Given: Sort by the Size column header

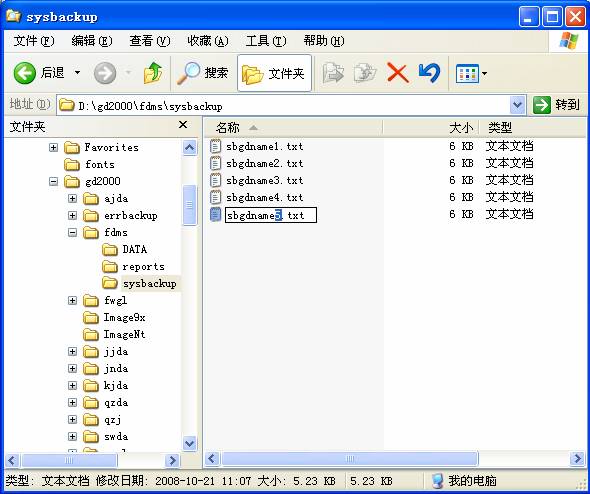Looking at the screenshot, I should 430,128.
